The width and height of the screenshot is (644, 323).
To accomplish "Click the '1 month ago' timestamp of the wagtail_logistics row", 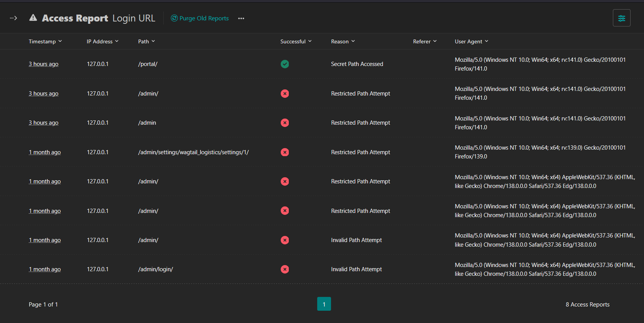I will click(45, 152).
